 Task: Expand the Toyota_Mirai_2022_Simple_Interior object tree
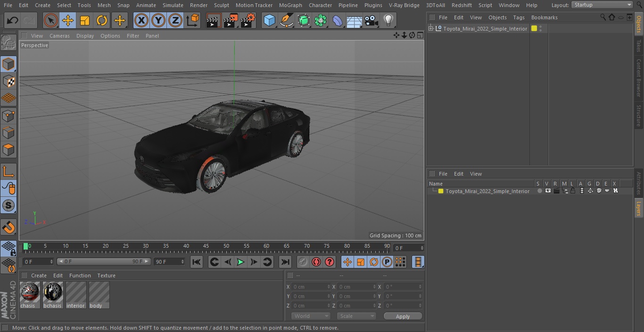point(430,29)
